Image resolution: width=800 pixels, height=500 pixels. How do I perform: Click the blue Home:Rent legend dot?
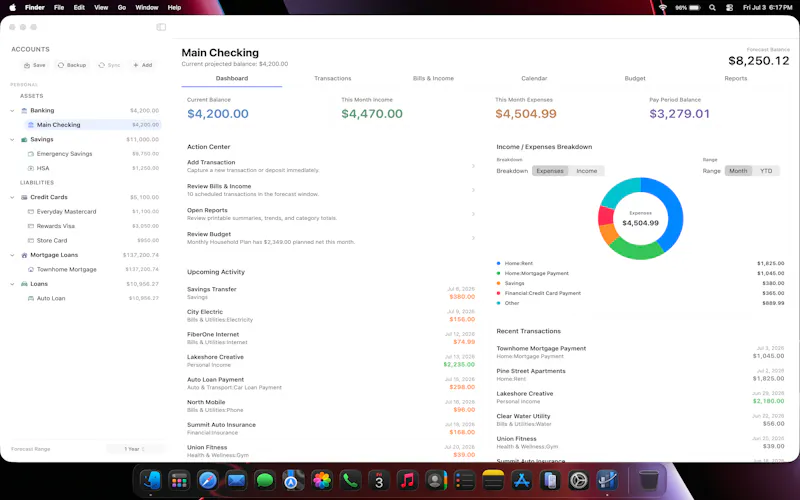tap(498, 263)
